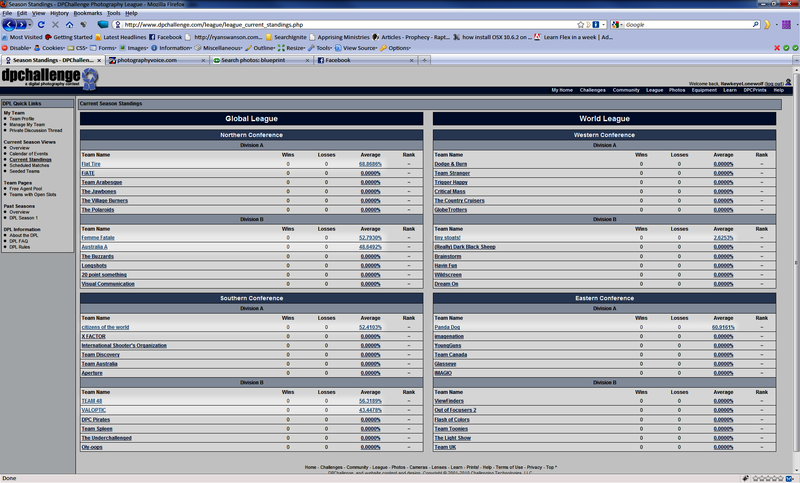The height and width of the screenshot is (483, 800).
Task: Open the DPL FAQ sidebar link
Action: pos(18,241)
